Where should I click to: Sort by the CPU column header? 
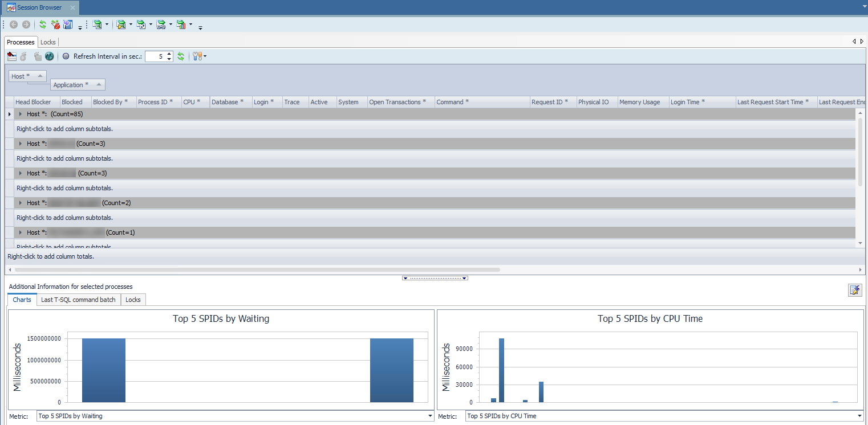pyautogui.click(x=195, y=102)
